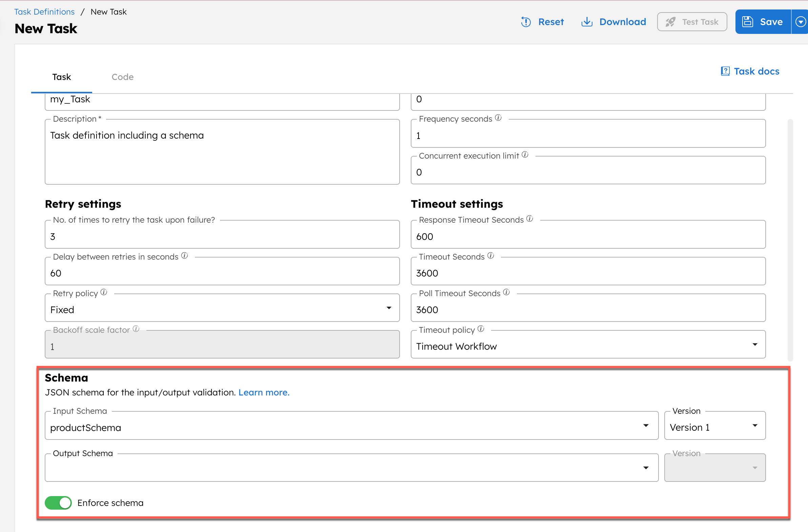Click the info icon beside Poll Timeout Seconds

(x=506, y=292)
